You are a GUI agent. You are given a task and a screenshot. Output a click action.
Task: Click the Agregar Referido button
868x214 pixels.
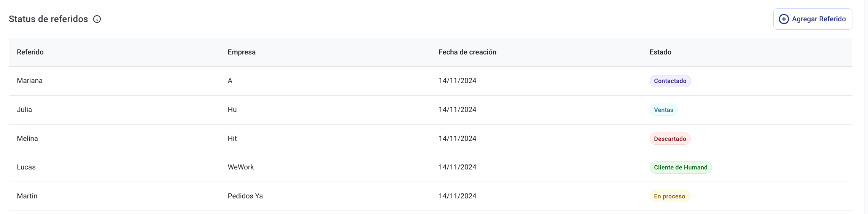[812, 19]
